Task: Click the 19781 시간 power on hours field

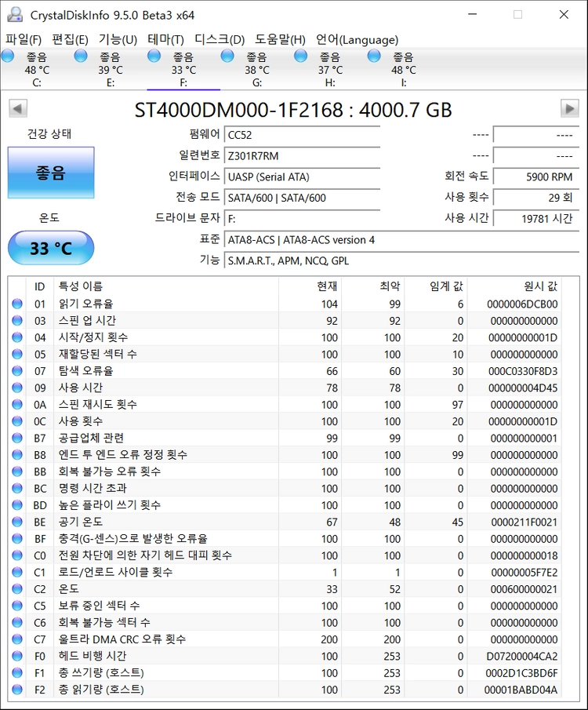Action: 536,219
